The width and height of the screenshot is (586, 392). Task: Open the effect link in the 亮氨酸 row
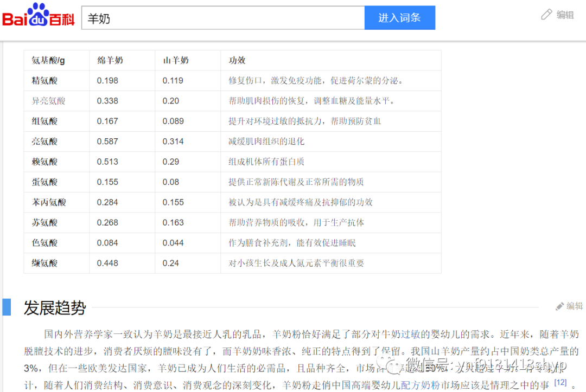266,142
